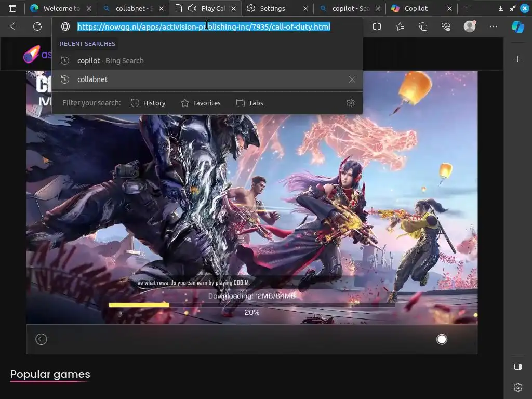The height and width of the screenshot is (399, 532).
Task: Filter search by Tabs
Action: point(250,103)
